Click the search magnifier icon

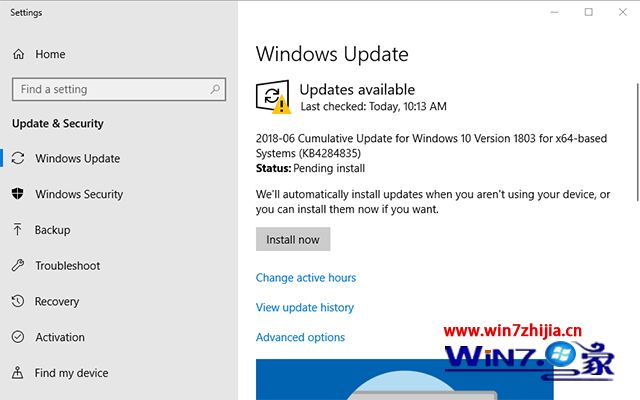(x=215, y=89)
